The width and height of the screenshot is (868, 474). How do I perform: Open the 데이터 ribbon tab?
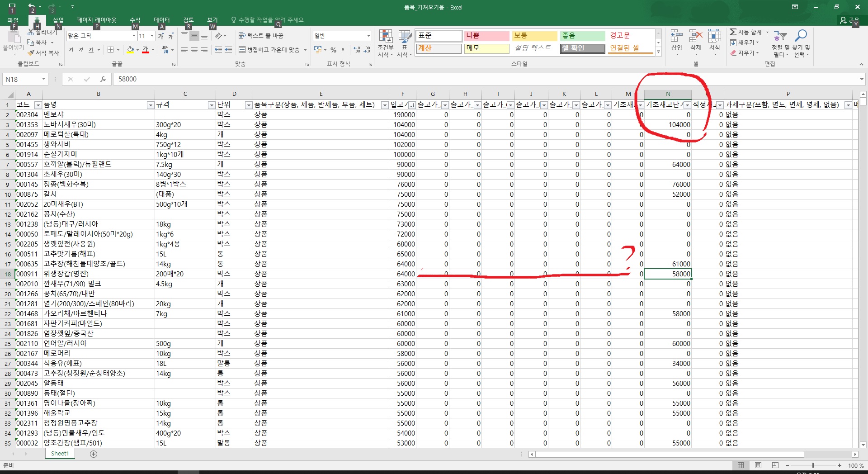click(161, 20)
